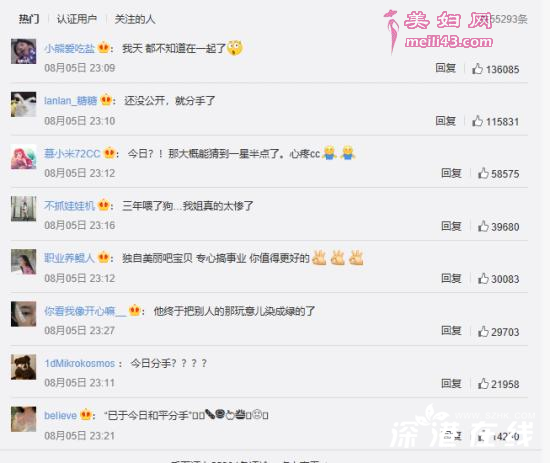The width and height of the screenshot is (550, 463).
Task: Open 你看我像开心嘛_ profile link
Action: pyautogui.click(x=85, y=311)
